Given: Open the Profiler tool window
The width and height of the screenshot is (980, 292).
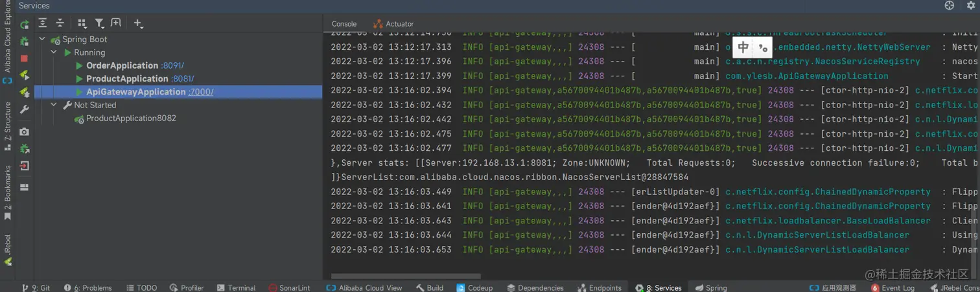Looking at the screenshot, I should pyautogui.click(x=187, y=287).
